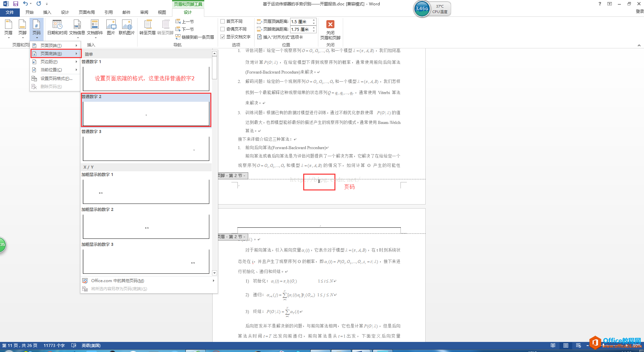Click word count 11773 个字 in status bar
Screen dimensions: 644x352
pyautogui.click(x=54, y=345)
